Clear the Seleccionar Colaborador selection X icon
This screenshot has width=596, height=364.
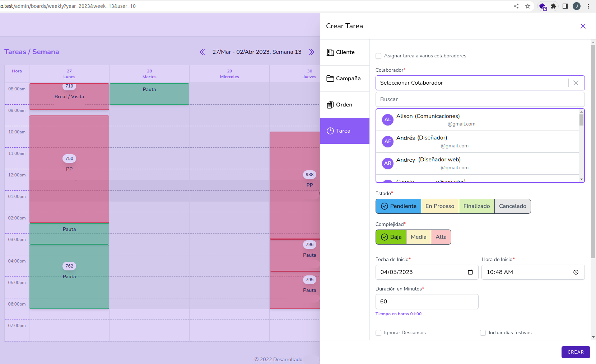coord(576,83)
